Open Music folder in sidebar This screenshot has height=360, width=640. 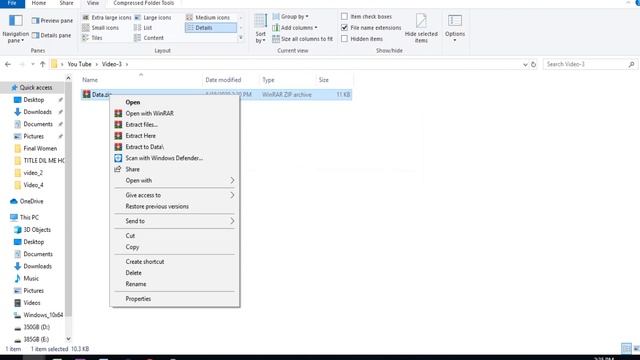[x=27, y=278]
